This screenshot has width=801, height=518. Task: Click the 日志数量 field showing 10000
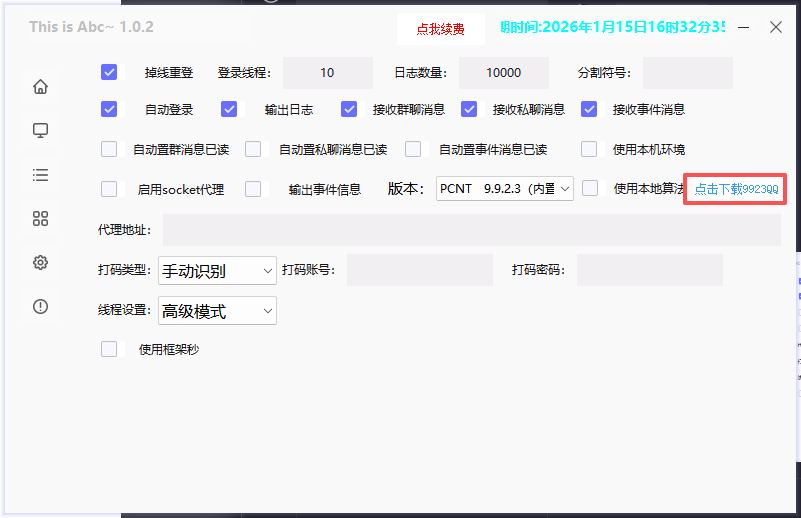pyautogui.click(x=504, y=73)
